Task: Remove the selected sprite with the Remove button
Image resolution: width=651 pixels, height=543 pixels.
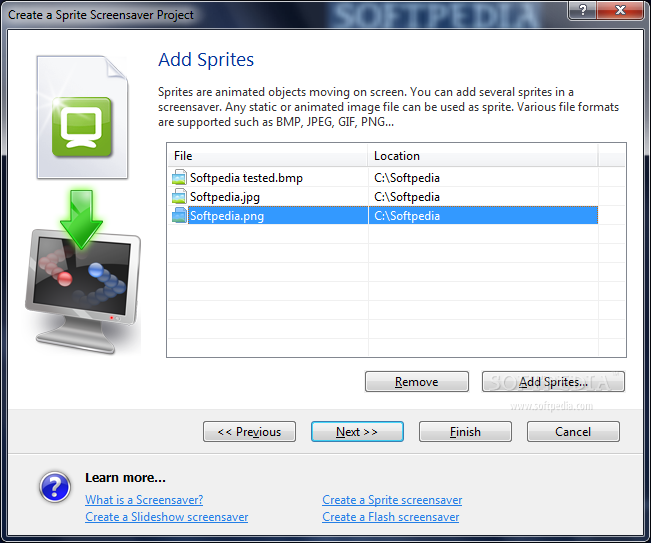Action: pos(416,382)
